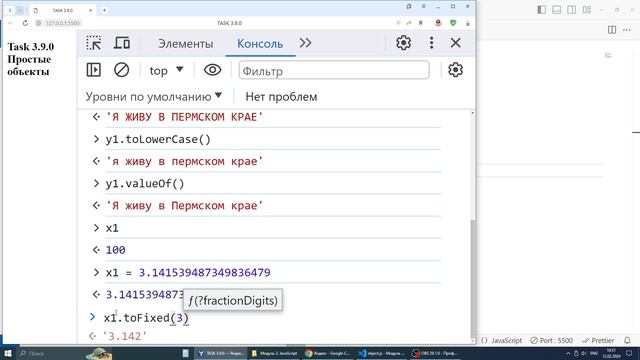Click Prettier in VS Code status bar
The height and width of the screenshot is (360, 640).
coord(598,340)
